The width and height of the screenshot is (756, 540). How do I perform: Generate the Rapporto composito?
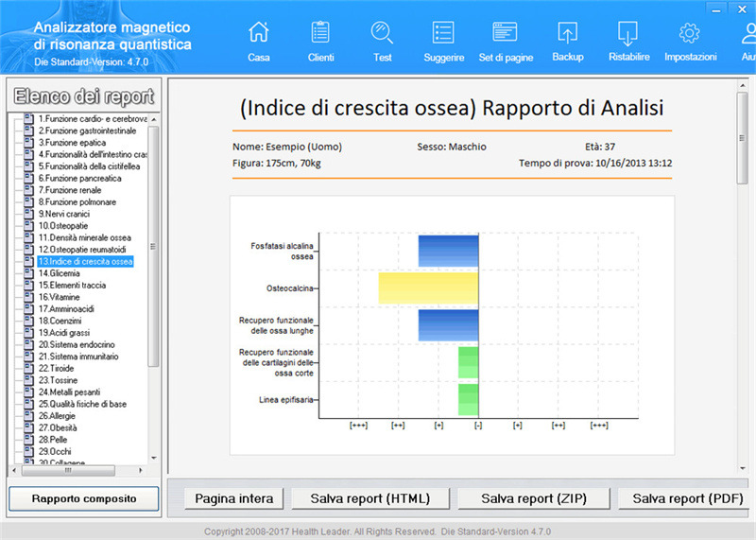click(x=83, y=498)
